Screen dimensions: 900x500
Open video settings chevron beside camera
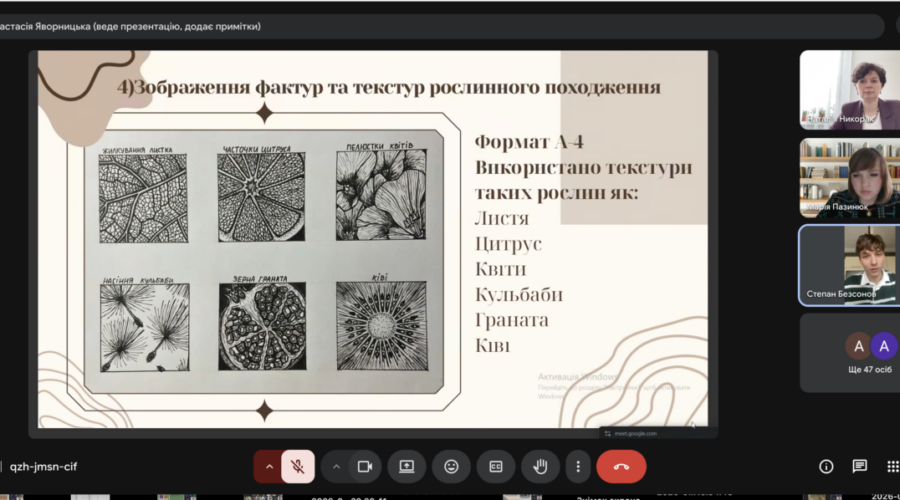[x=336, y=467]
